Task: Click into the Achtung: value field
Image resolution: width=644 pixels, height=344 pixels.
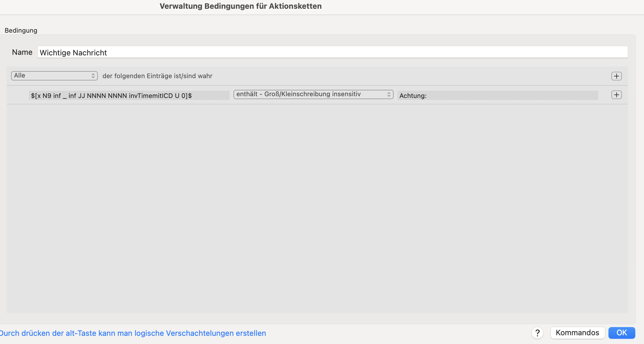Action: point(498,95)
